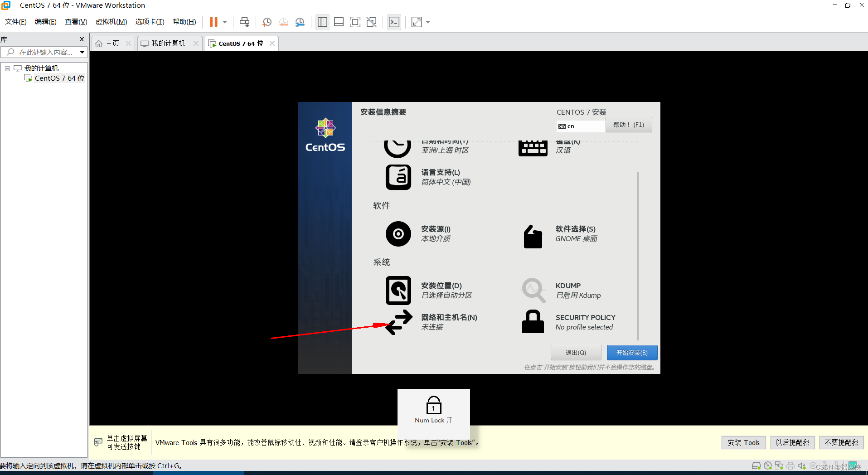Open 安装源(I) installation source
Screen dimensions: 868x475
tap(418, 234)
